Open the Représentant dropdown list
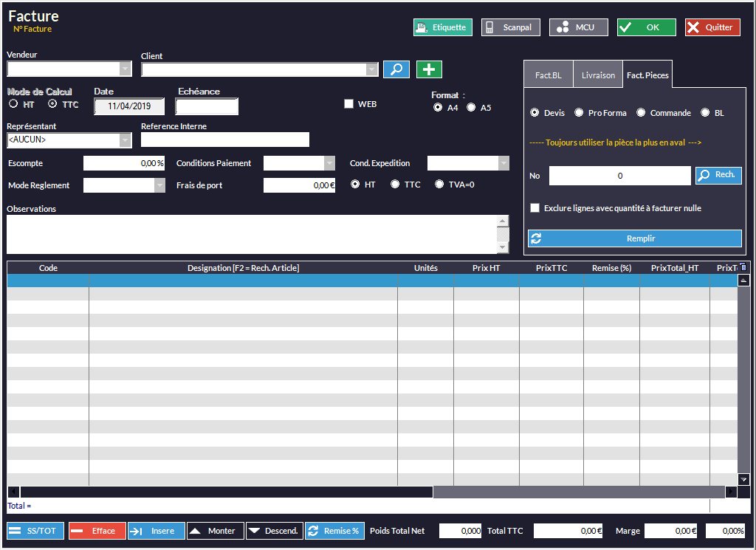This screenshot has height=550, width=756. (126, 140)
